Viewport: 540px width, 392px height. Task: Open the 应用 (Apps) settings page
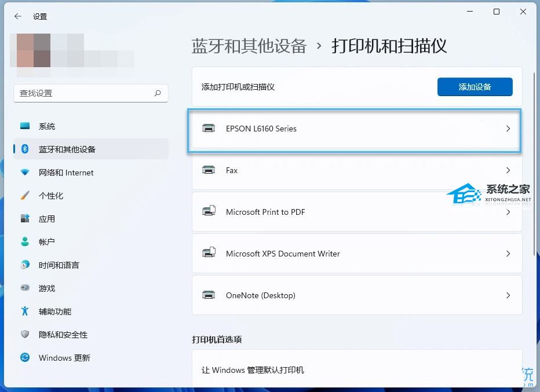click(47, 219)
